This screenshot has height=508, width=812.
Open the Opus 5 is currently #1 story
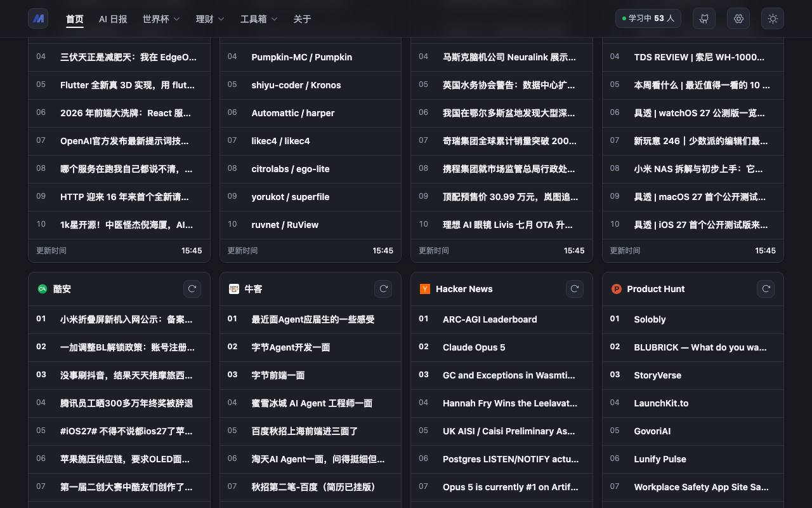pos(502,487)
